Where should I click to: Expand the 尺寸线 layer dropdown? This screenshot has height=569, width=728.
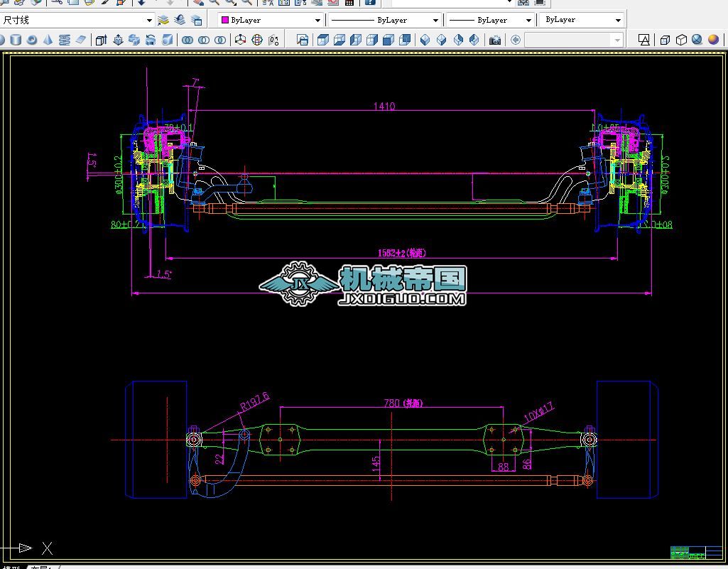(149, 20)
